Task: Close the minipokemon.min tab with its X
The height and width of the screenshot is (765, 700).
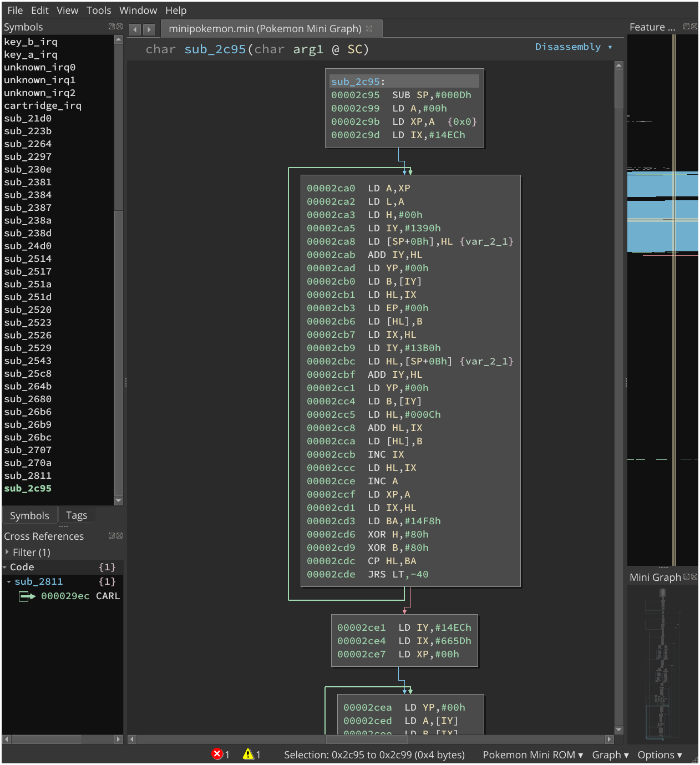Action: 369,28
